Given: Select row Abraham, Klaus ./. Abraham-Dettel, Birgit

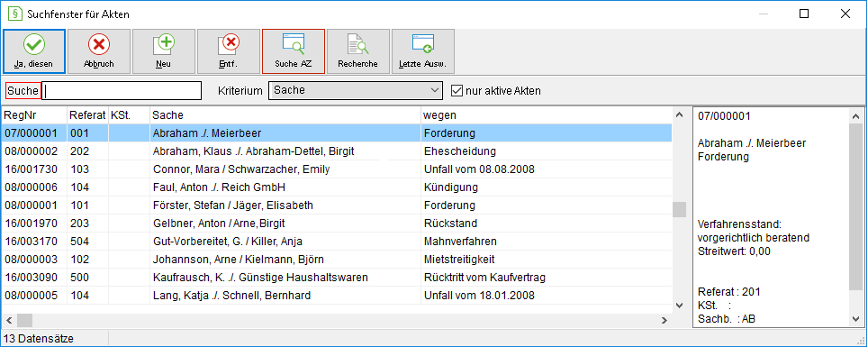Looking at the screenshot, I should (337, 151).
